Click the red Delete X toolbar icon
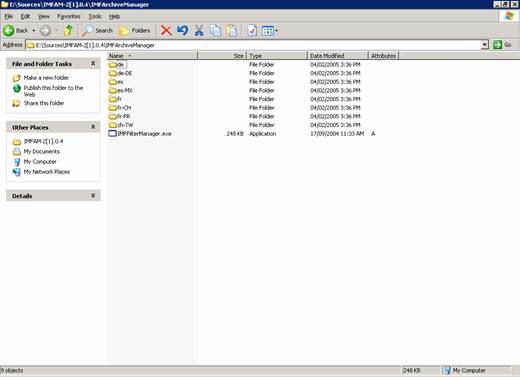This screenshot has height=377, width=520. pyautogui.click(x=166, y=31)
